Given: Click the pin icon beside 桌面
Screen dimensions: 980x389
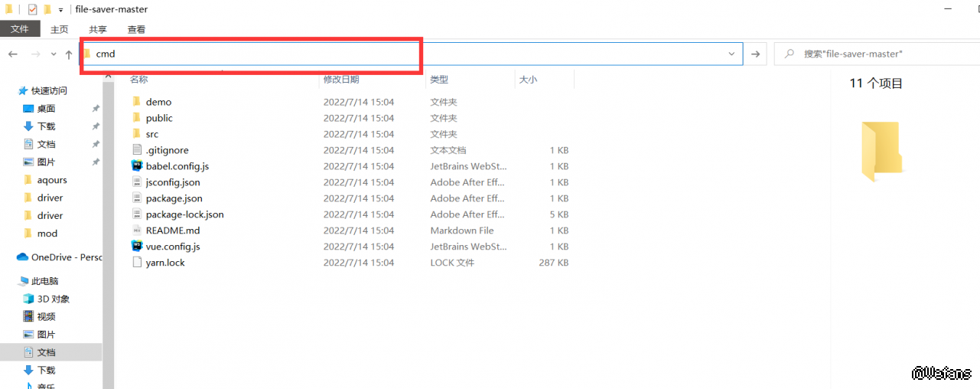Looking at the screenshot, I should click(x=96, y=109).
